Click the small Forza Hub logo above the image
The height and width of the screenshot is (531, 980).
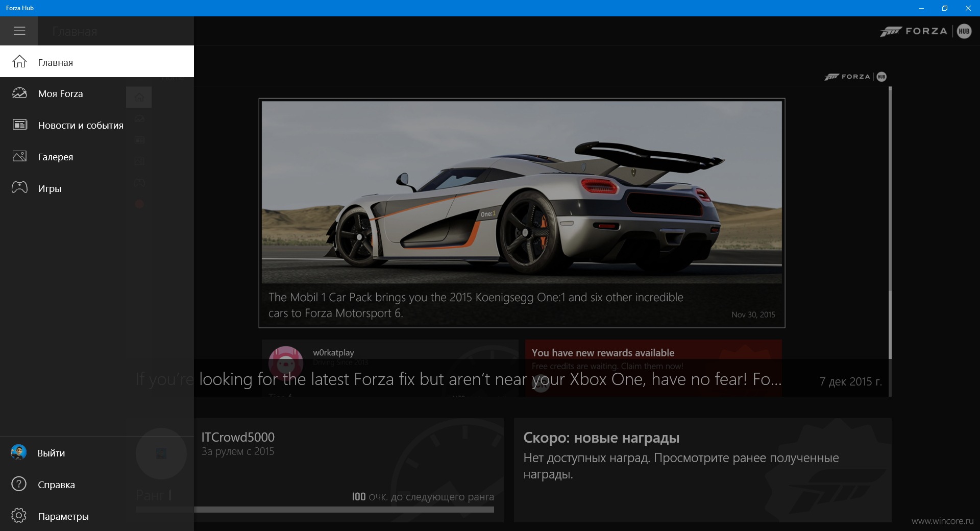(855, 77)
